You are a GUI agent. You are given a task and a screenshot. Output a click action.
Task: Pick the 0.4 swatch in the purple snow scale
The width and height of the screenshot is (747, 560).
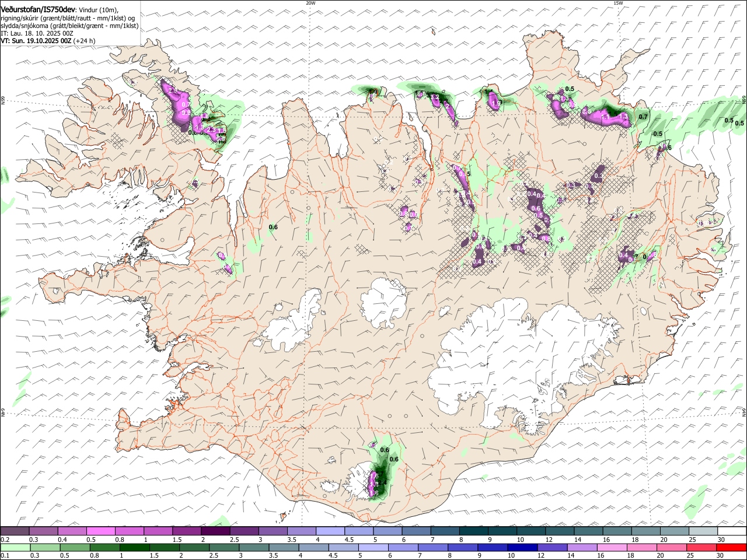point(72,531)
